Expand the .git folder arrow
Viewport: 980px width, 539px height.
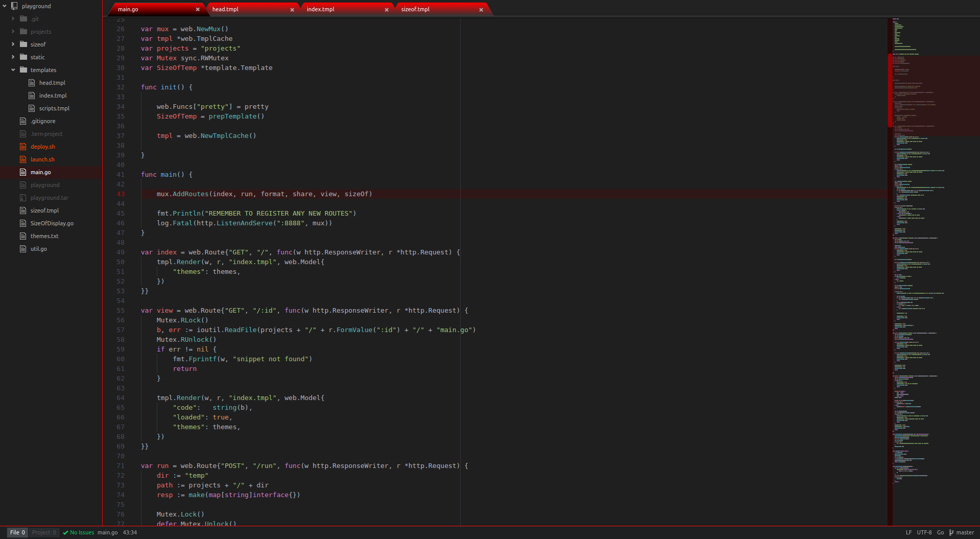[13, 19]
